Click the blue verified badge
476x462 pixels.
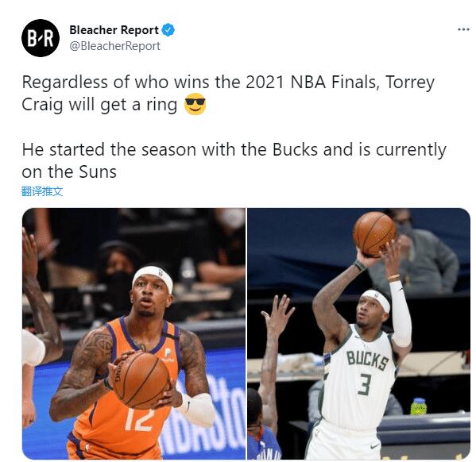pyautogui.click(x=168, y=30)
